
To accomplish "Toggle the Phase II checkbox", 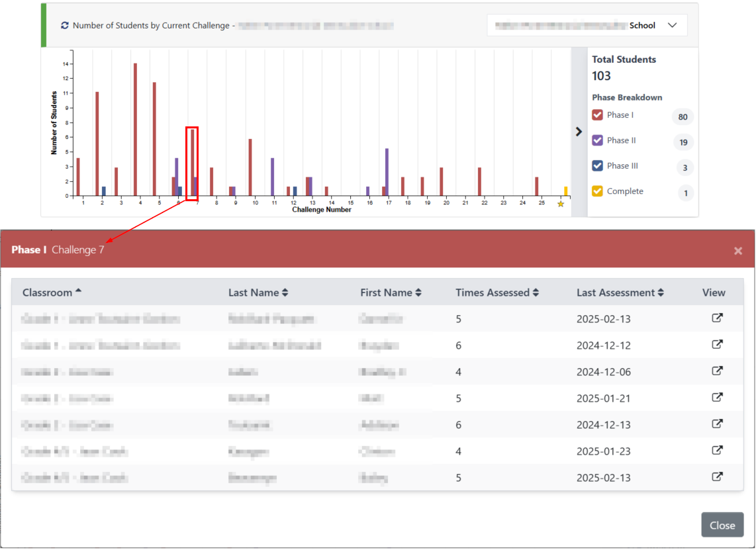I will click(x=597, y=140).
